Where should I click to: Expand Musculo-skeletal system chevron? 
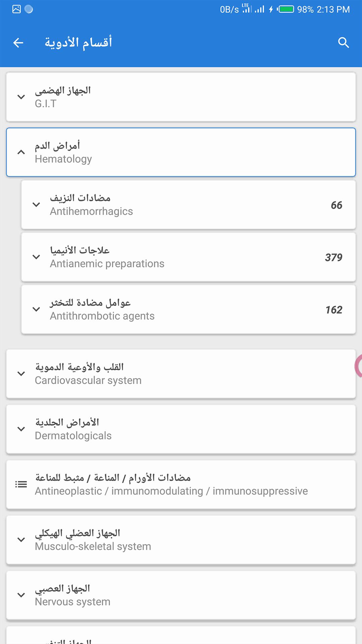[21, 540]
